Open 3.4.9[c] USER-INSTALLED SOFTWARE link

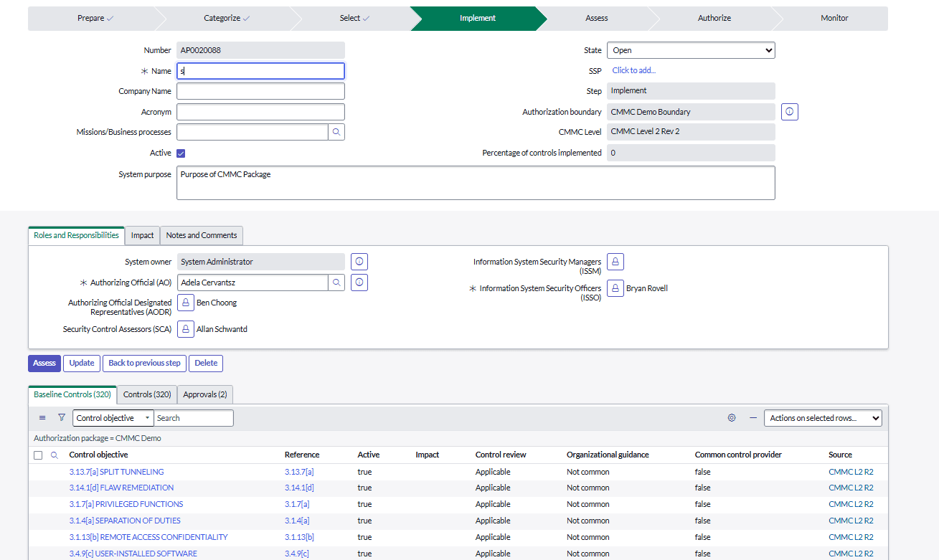click(133, 554)
